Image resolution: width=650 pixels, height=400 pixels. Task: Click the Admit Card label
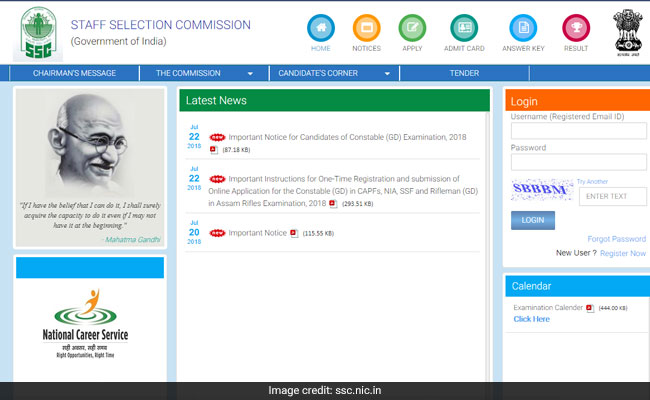pos(464,48)
